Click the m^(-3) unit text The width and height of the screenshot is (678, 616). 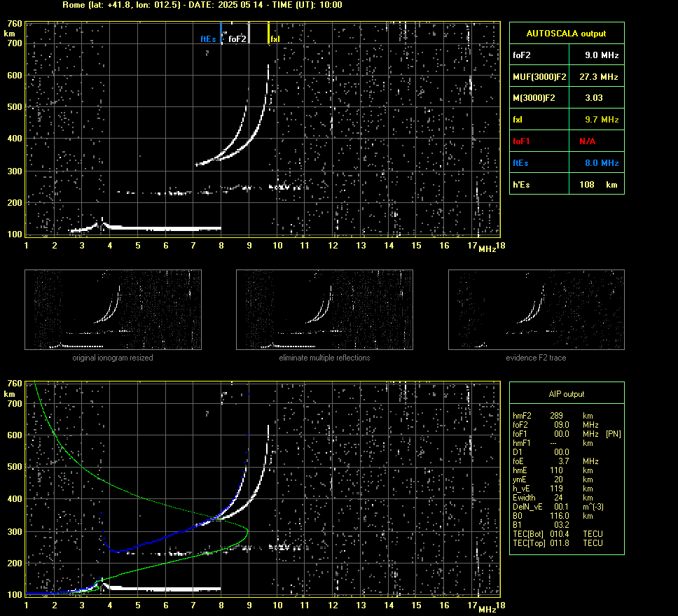pos(593,507)
